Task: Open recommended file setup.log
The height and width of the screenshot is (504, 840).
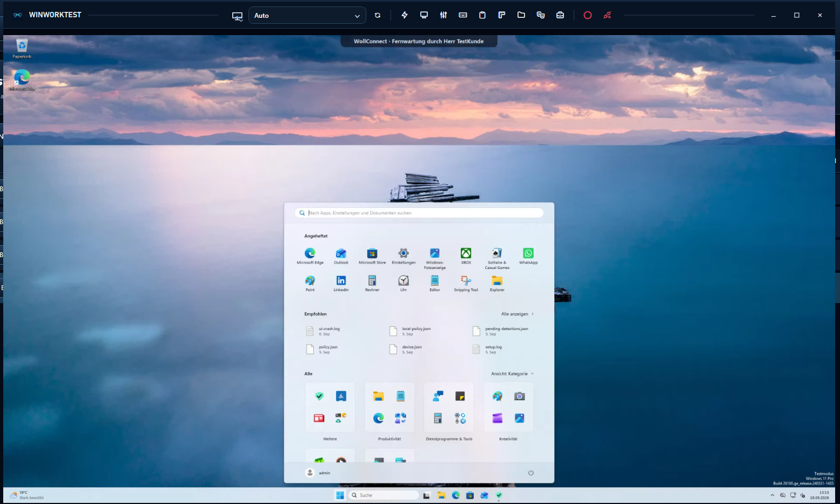Action: [487, 350]
